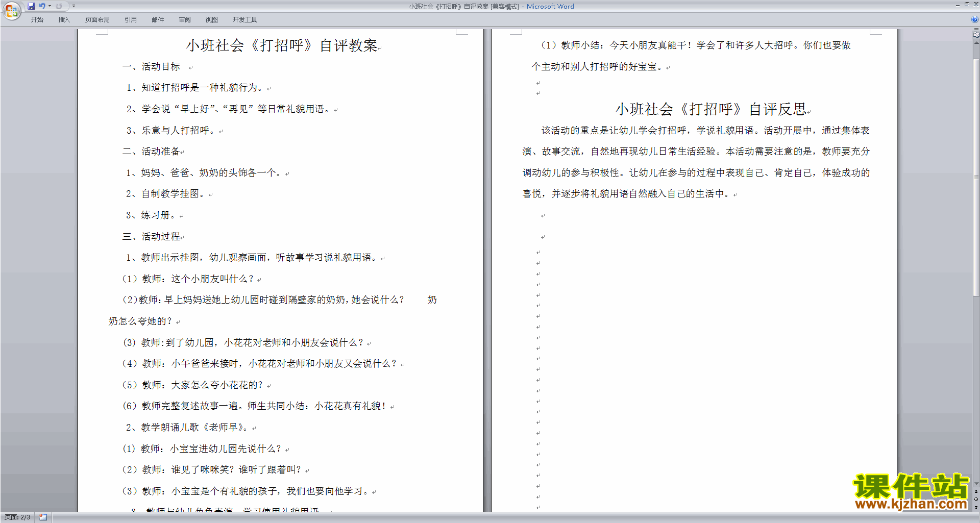The width and height of the screenshot is (980, 523).
Task: Open Word Help question-mark icon
Action: point(975,20)
